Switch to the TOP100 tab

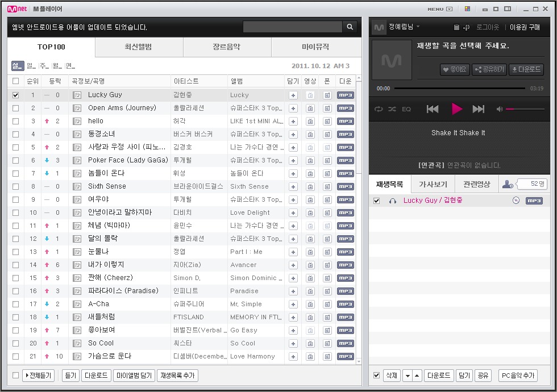point(51,47)
